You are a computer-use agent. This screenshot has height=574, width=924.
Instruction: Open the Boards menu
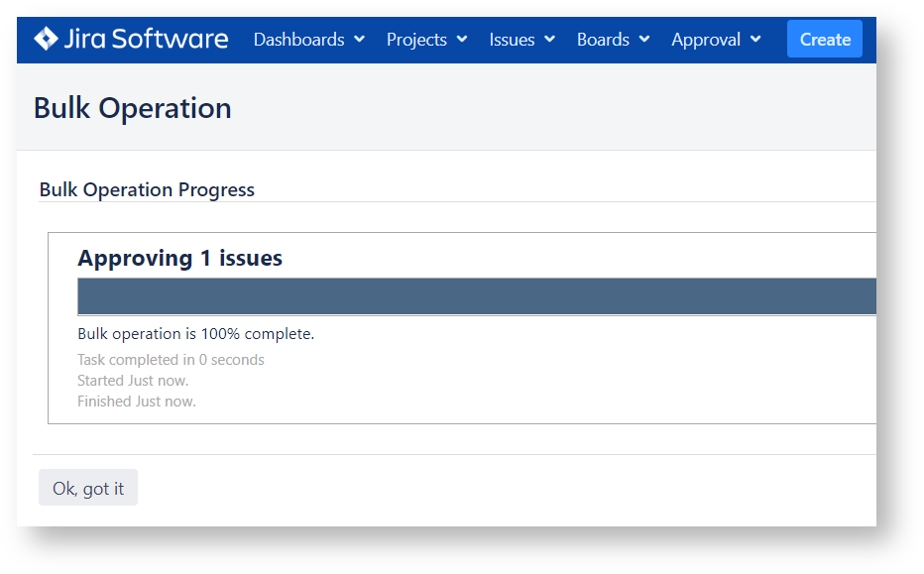coord(613,40)
